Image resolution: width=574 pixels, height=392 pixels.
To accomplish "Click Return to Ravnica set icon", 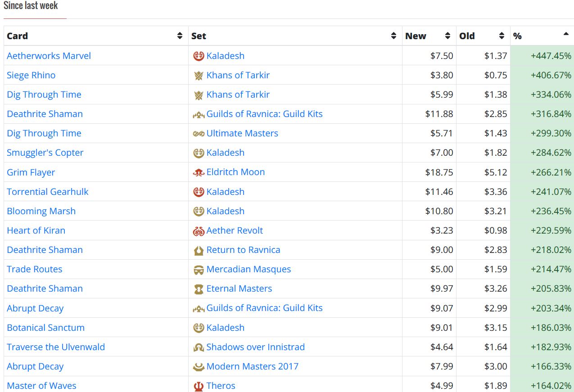I will point(199,250).
